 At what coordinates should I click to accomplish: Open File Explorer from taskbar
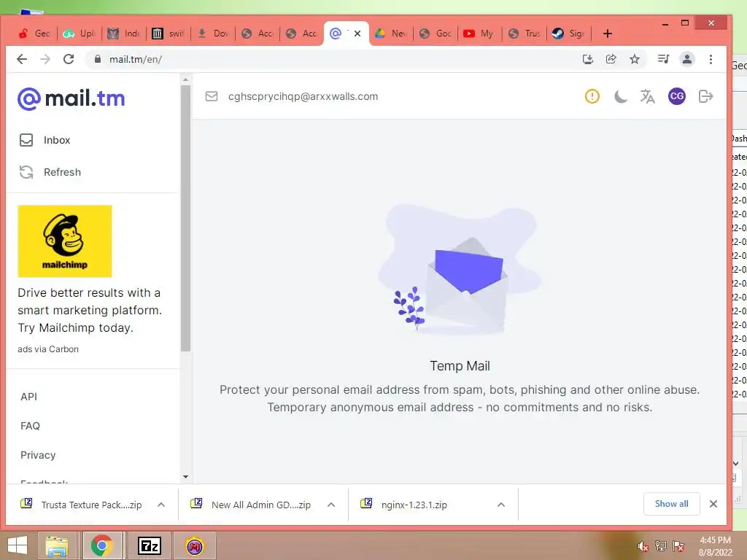click(57, 545)
